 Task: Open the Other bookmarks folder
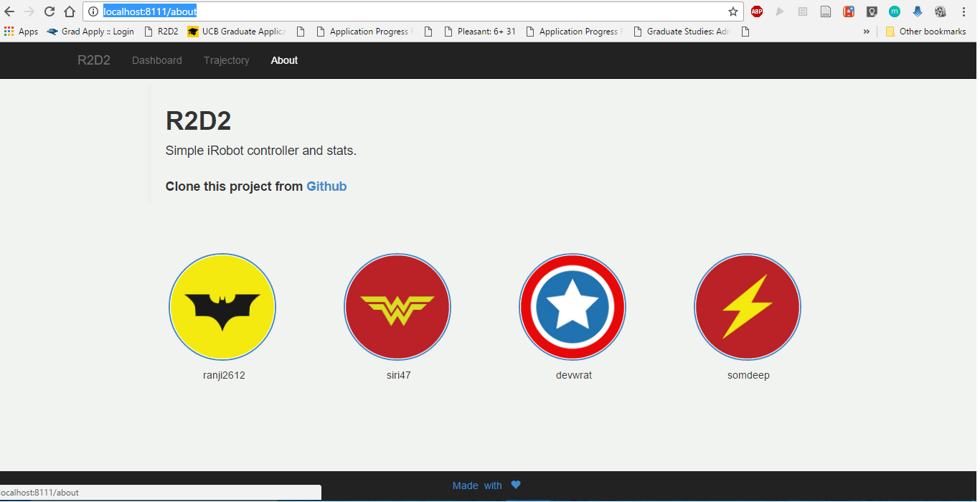click(925, 32)
